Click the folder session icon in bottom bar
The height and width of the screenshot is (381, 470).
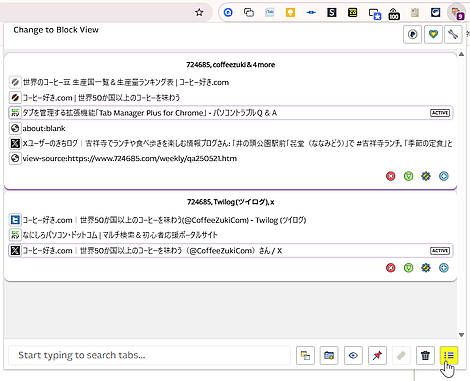pos(329,355)
